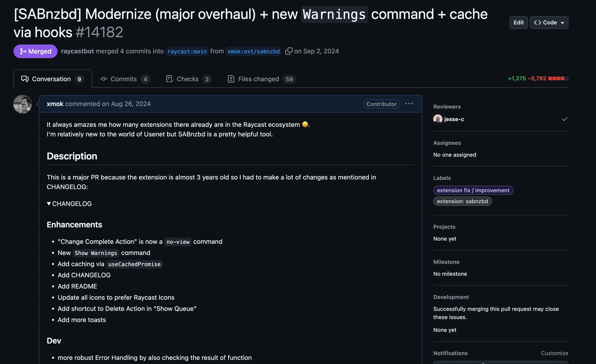Click the Contributor badge
Screen dimensions: 596x364
(381, 104)
